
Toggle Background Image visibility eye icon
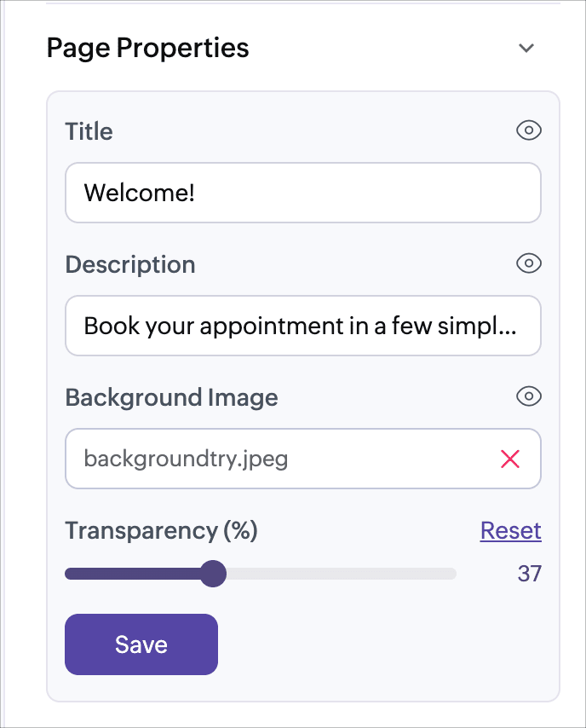(529, 396)
